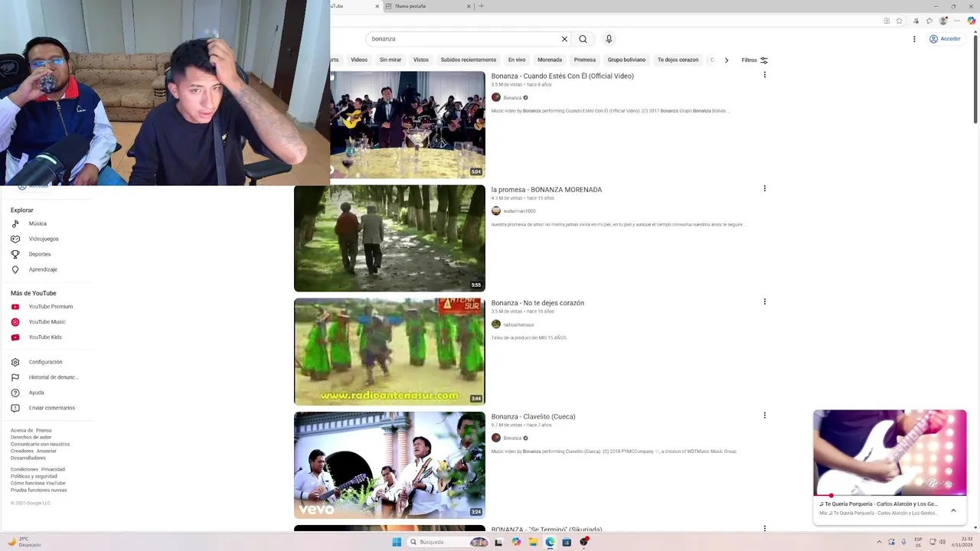This screenshot has height=551, width=980.
Task: Seek on the miniplayer red progress bar
Action: (890, 495)
